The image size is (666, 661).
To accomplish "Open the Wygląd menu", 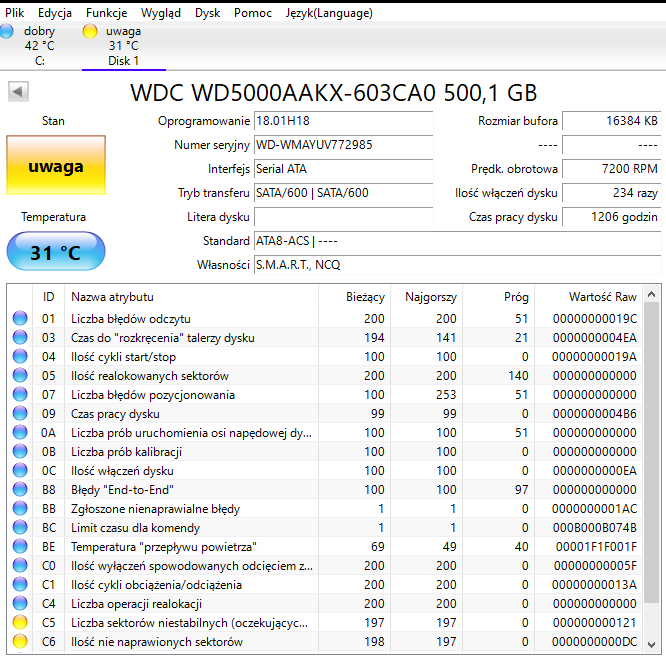I will 161,13.
